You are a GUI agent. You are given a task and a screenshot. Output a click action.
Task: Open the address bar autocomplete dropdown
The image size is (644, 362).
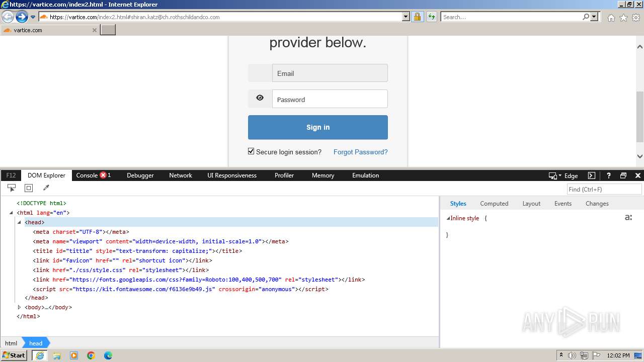click(x=406, y=17)
